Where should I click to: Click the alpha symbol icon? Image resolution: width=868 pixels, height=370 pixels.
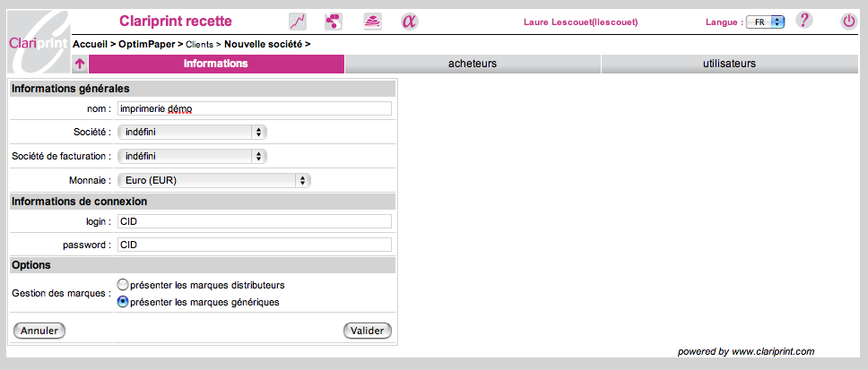pyautogui.click(x=409, y=22)
